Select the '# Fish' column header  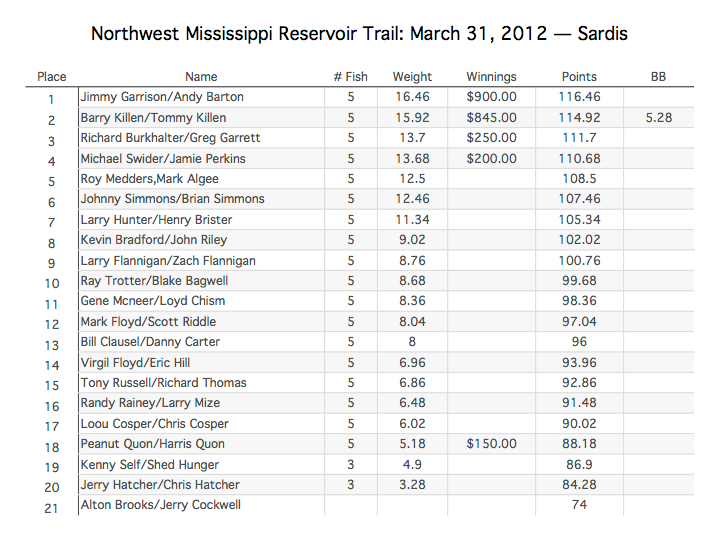(351, 77)
